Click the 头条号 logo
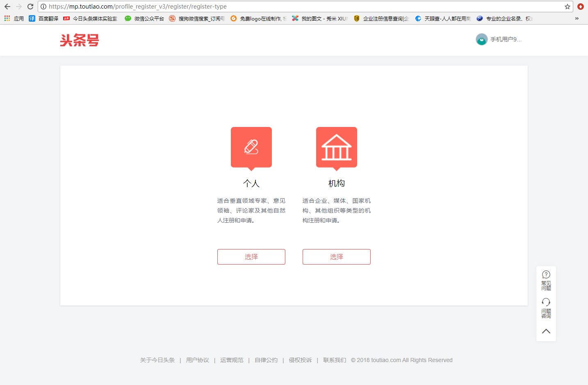 click(x=79, y=40)
